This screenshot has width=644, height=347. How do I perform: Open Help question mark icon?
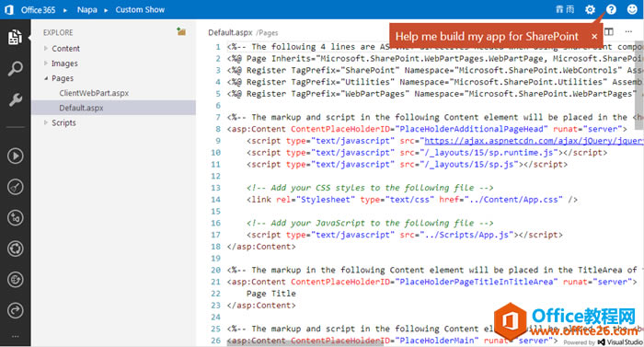tap(611, 9)
